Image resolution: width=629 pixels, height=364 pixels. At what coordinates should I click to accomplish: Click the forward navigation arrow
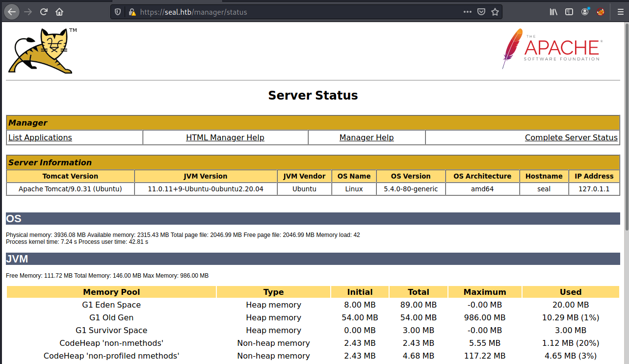coord(28,12)
